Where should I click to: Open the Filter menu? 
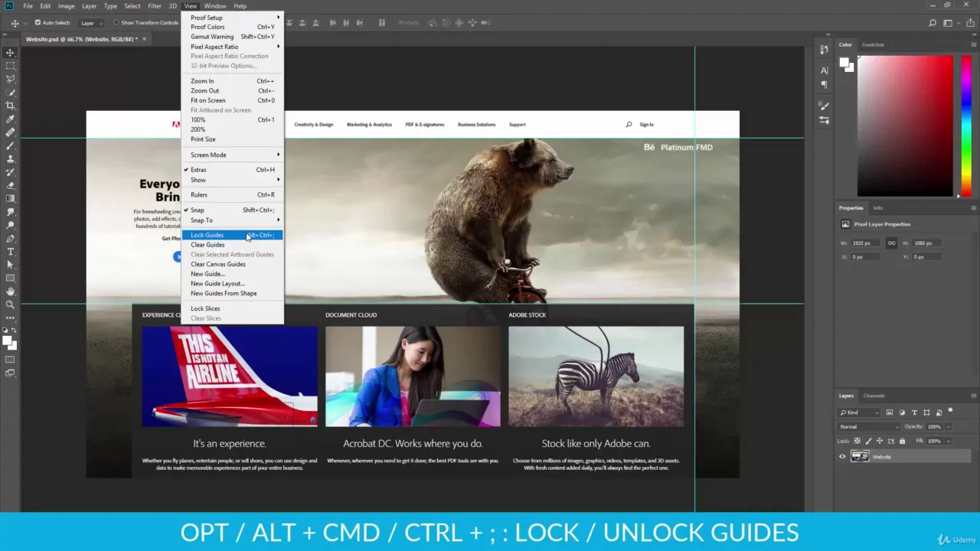coord(155,6)
